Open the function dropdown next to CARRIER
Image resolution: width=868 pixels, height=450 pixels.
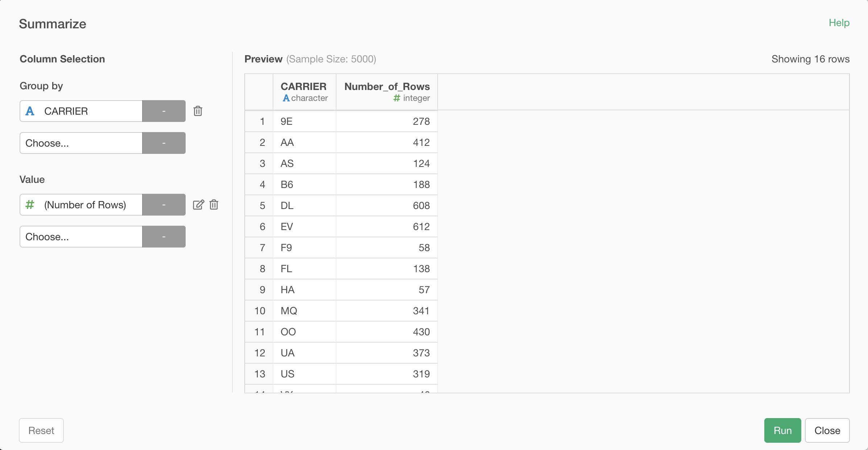(x=164, y=111)
